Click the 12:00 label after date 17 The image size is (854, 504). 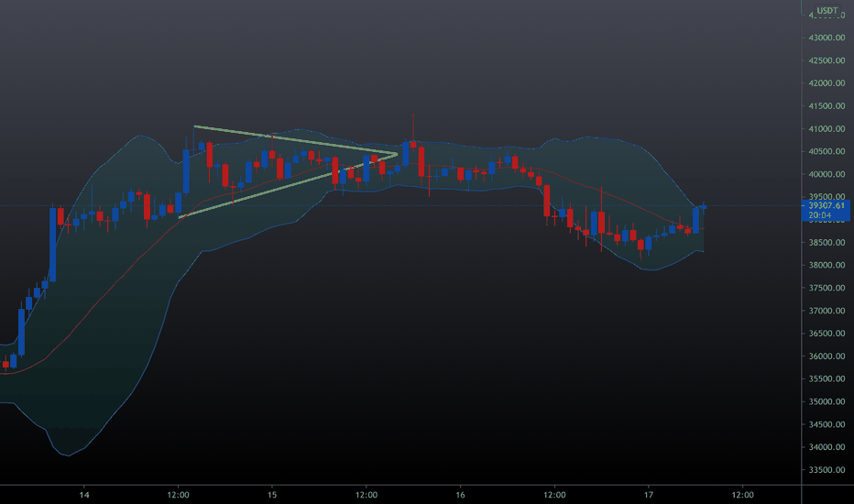coord(742,495)
